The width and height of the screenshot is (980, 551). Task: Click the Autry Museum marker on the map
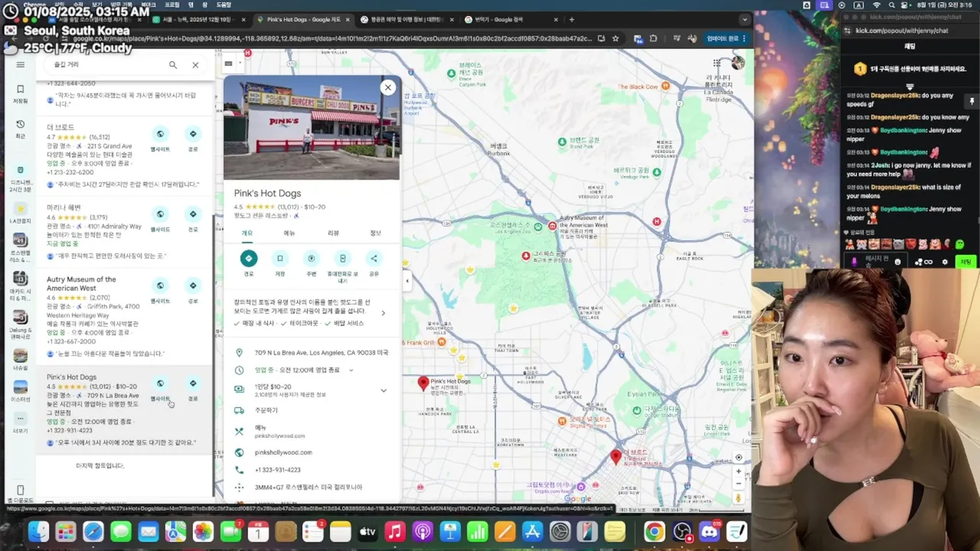(x=552, y=227)
